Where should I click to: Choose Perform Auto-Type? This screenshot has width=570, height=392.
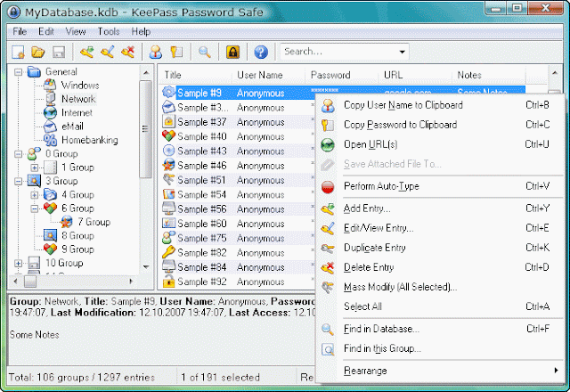click(439, 186)
